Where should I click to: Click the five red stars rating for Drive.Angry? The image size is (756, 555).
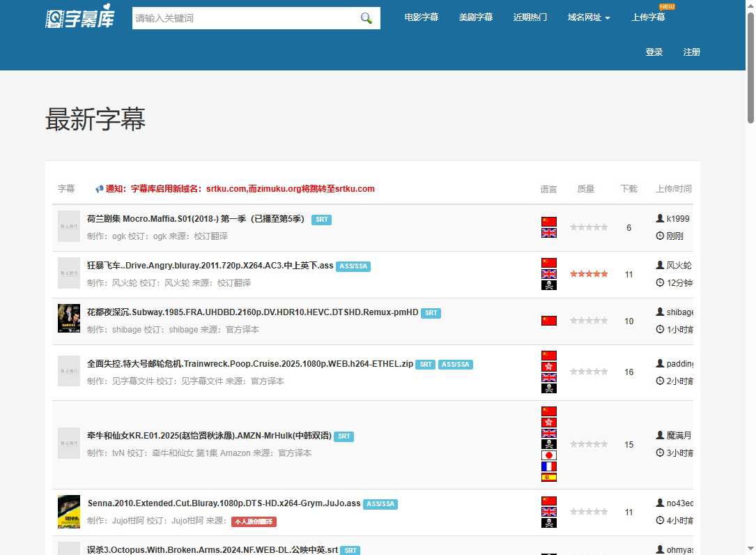click(589, 274)
